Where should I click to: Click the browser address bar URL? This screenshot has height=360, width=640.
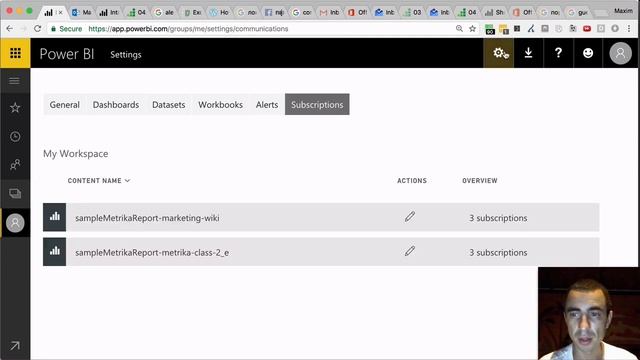tap(188, 29)
